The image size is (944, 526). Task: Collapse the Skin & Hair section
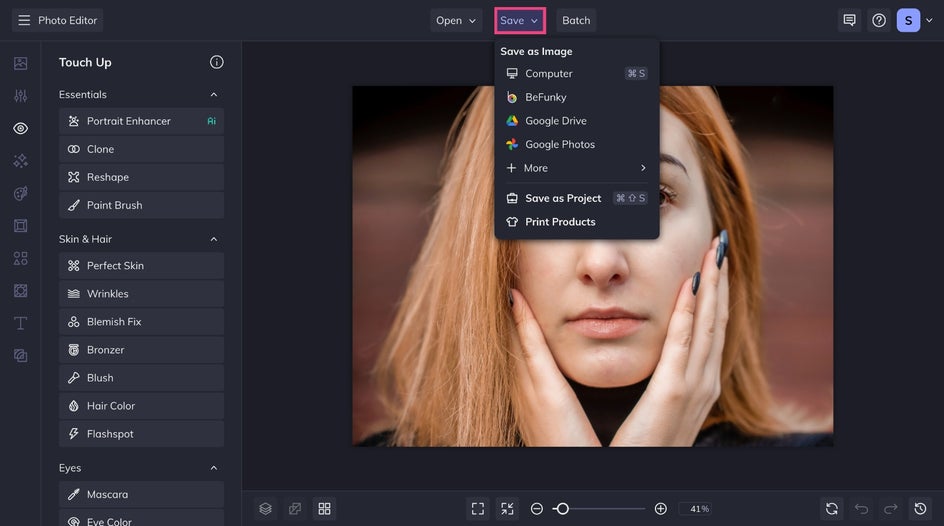213,240
